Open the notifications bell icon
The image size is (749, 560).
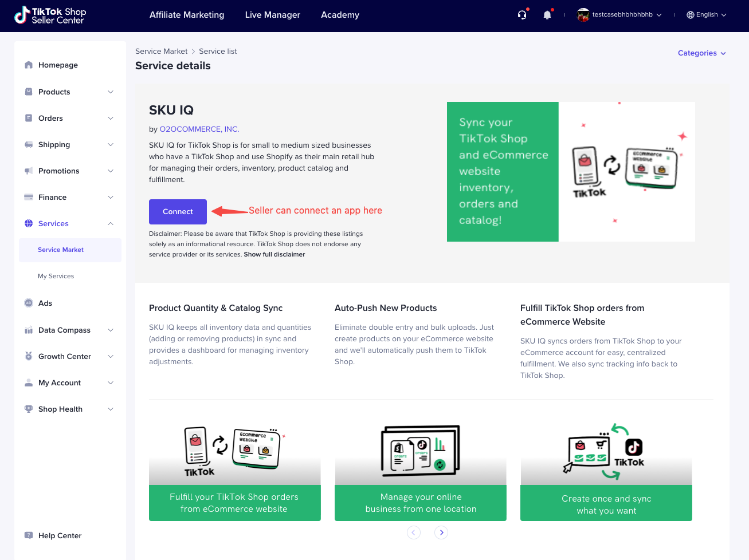[547, 15]
